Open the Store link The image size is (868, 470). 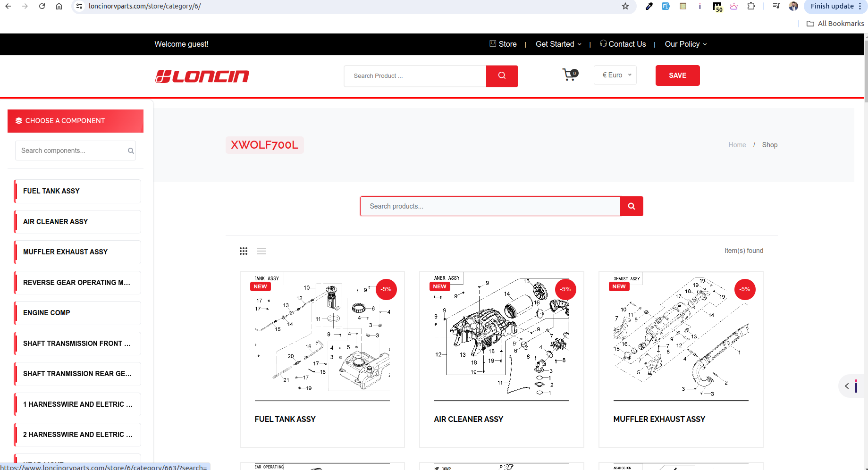(503, 44)
